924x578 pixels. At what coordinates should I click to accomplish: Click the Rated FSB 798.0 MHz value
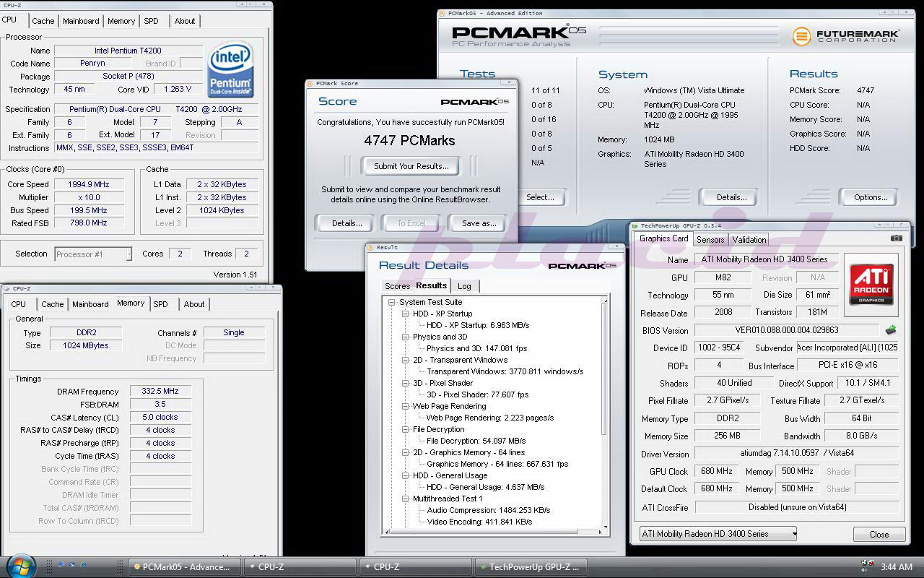point(89,223)
